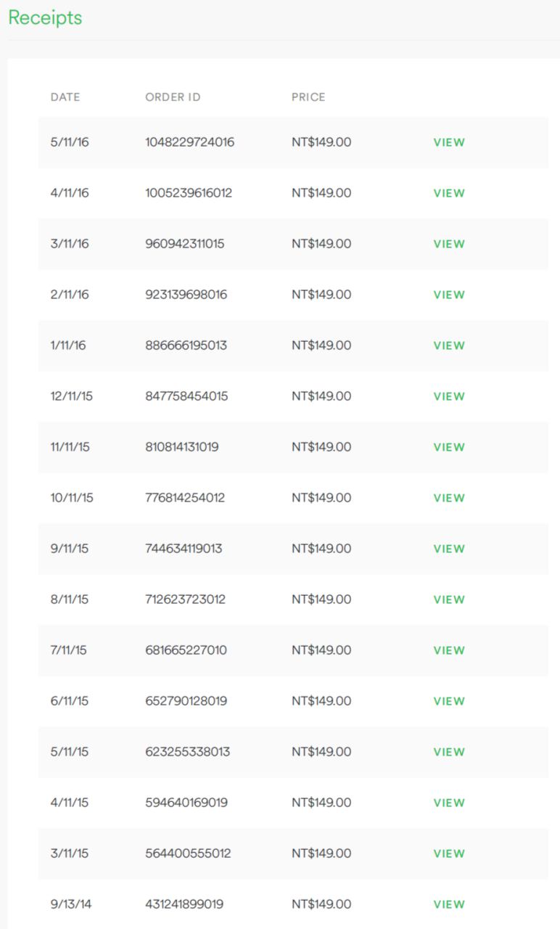Open VIEW link for 4/11/15 receipt
The width and height of the screenshot is (560, 929).
click(x=449, y=803)
